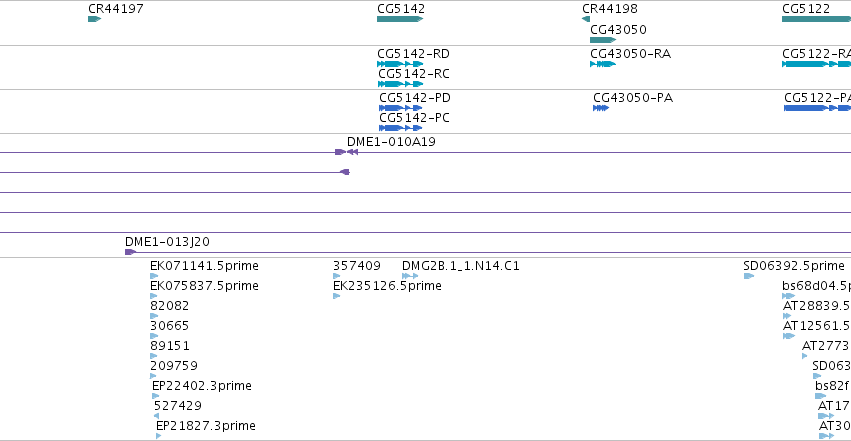Select the CR44197 gene label
The height and width of the screenshot is (441, 851).
tap(116, 9)
